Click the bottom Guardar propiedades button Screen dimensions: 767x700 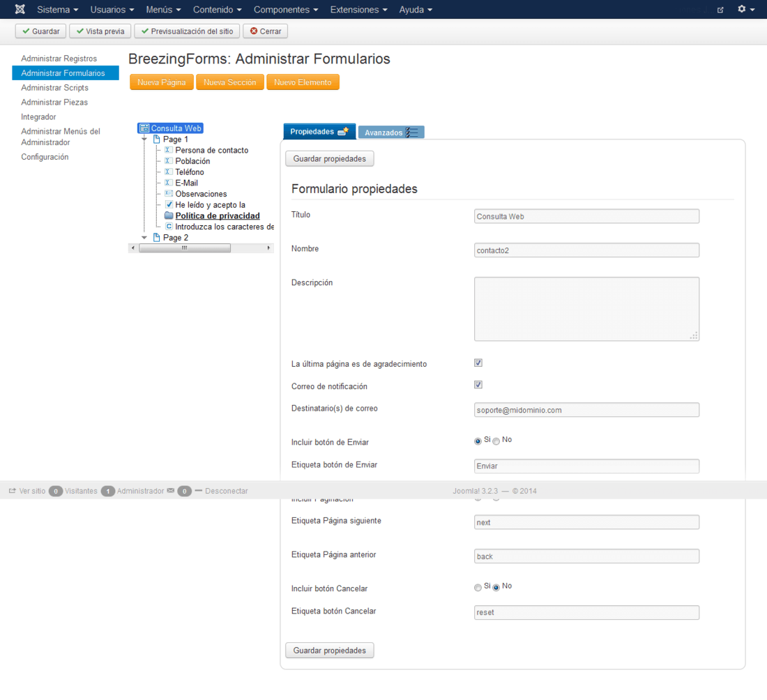tap(330, 650)
